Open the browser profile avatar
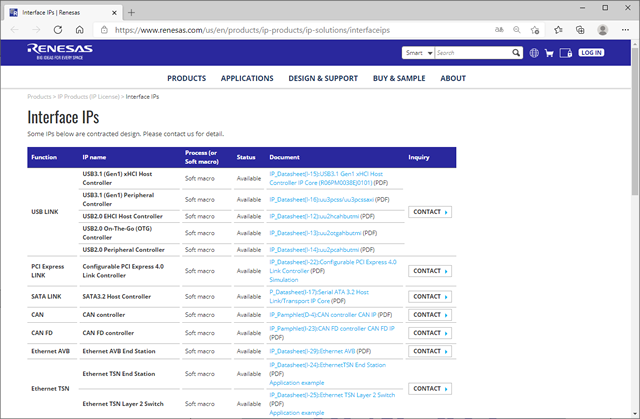Viewport: 640px width, 419px height. coord(602,30)
